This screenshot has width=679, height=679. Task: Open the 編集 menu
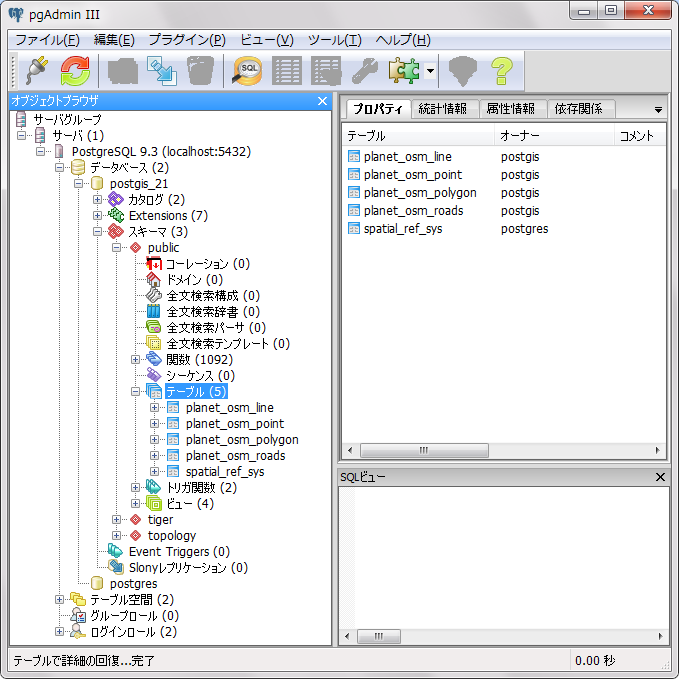click(x=114, y=40)
